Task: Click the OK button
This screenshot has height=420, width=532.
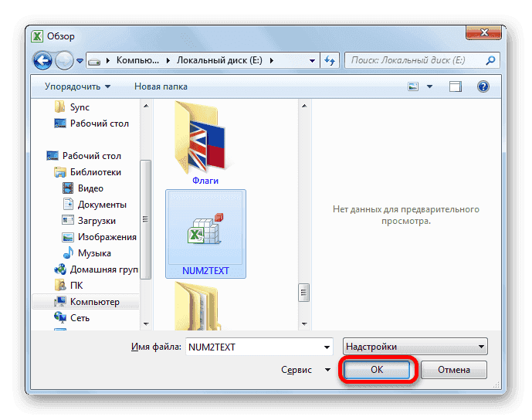Action: point(377,370)
